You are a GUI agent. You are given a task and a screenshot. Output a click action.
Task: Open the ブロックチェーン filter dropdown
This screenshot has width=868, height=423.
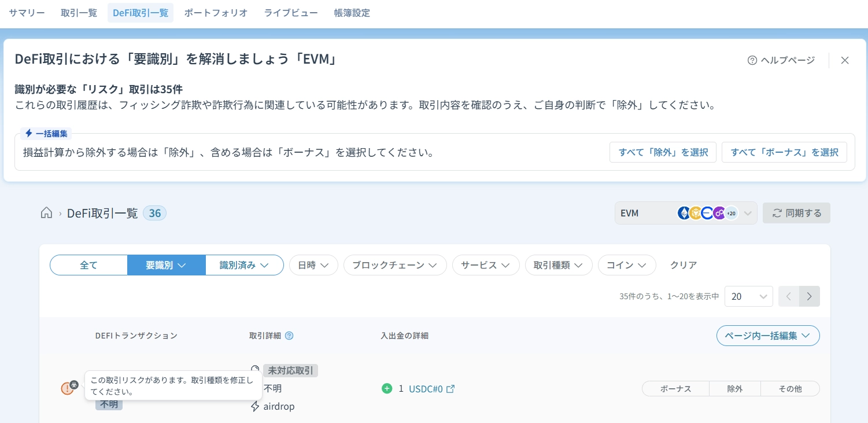click(395, 265)
